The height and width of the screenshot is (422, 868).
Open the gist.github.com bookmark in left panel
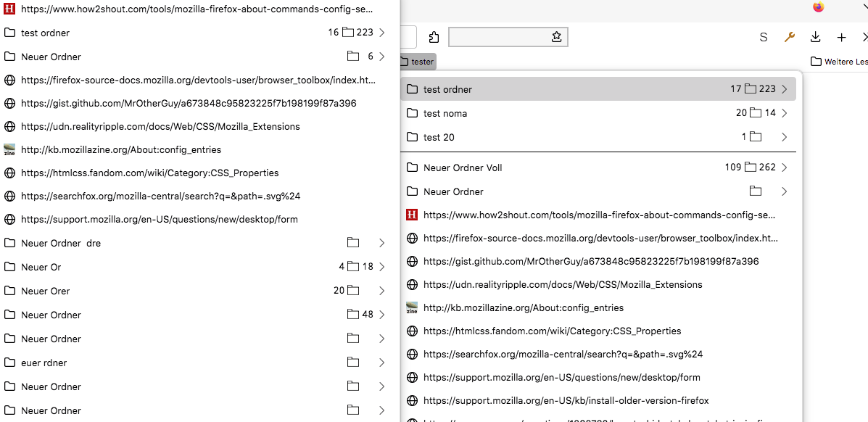(189, 103)
